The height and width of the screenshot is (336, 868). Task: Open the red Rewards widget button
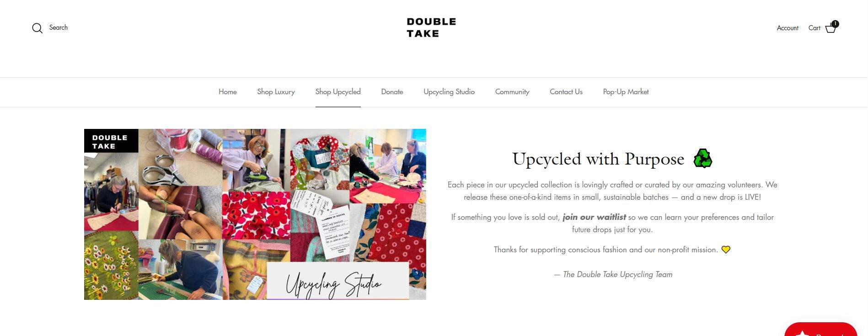tap(820, 329)
